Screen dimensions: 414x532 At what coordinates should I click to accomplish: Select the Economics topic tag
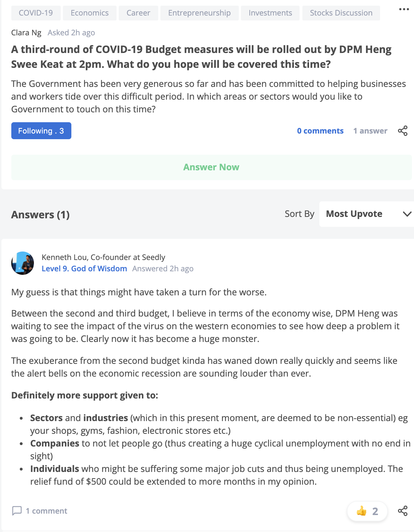[90, 13]
